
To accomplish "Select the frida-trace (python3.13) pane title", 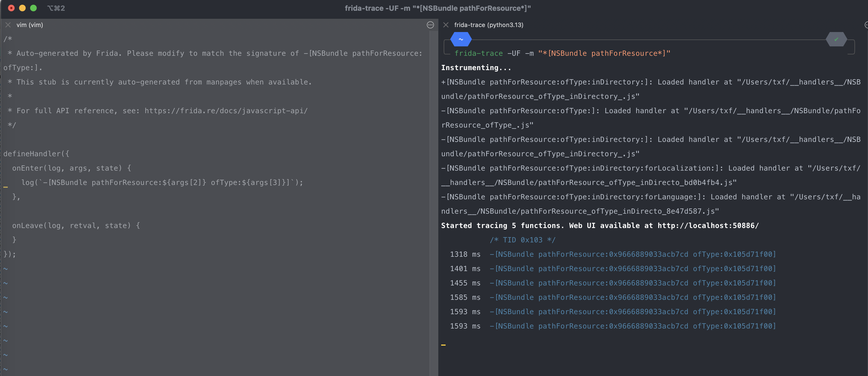I will point(489,25).
